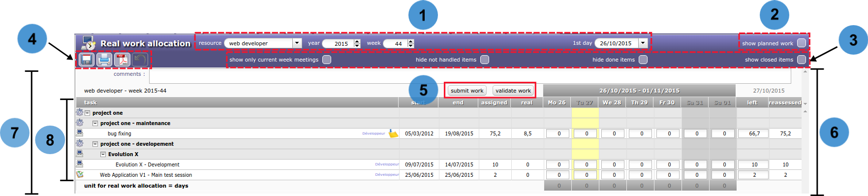868x196 pixels.
Task: Click the yellow note icon on bug fixing row
Action: tap(393, 133)
